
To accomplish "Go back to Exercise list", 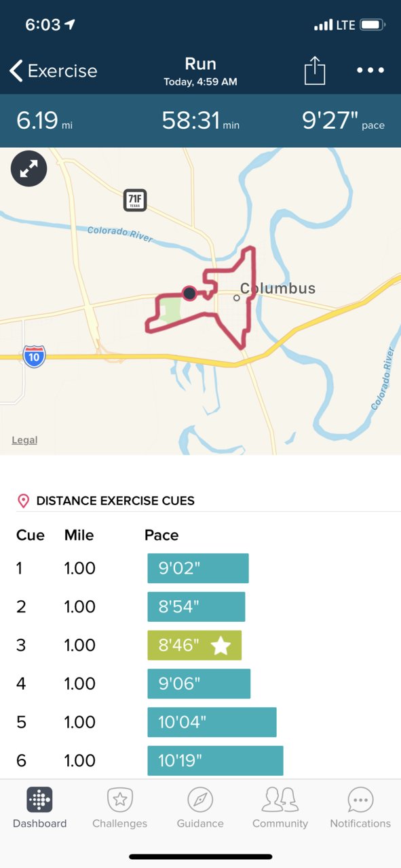I will [54, 71].
